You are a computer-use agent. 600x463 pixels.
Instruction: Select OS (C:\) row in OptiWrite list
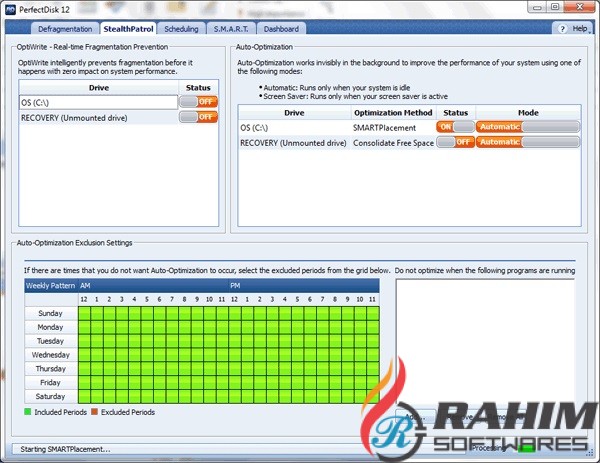coord(98,102)
